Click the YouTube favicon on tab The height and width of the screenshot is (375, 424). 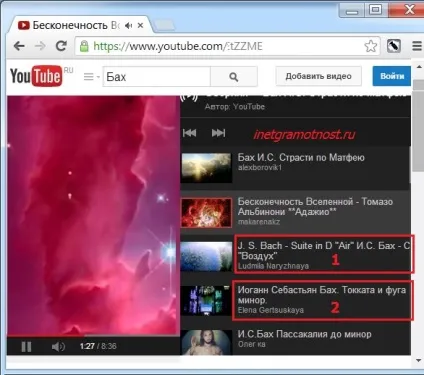23,25
